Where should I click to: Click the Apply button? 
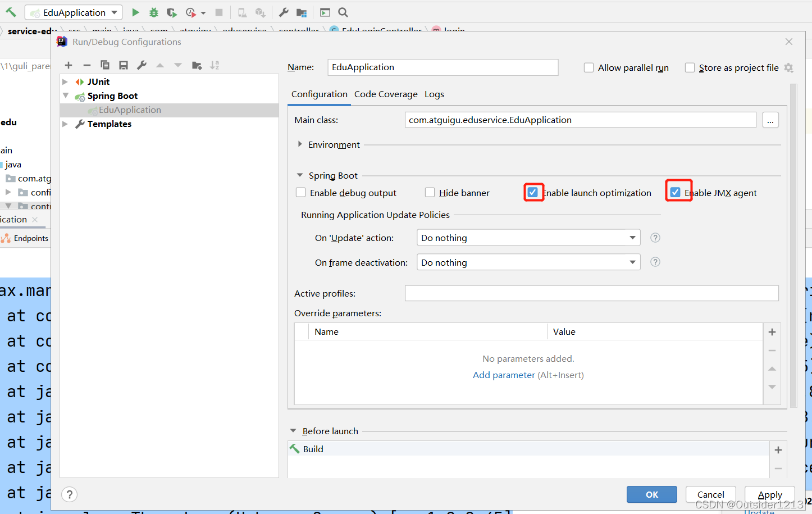[770, 494]
